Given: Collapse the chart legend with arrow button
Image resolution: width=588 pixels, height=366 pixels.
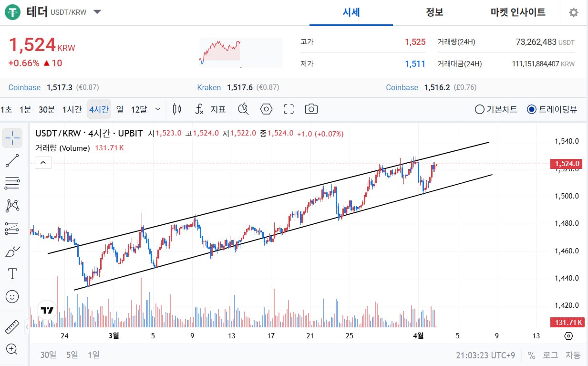Looking at the screenshot, I should (43, 163).
